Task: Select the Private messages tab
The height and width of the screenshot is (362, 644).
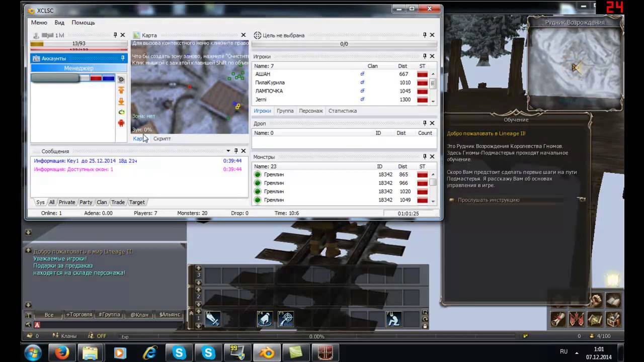Action: coord(67,202)
